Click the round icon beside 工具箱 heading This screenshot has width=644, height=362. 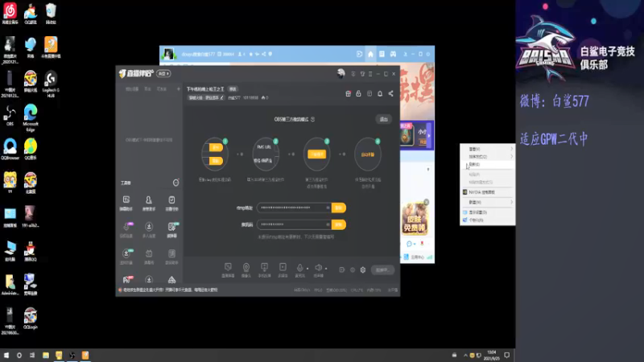(175, 183)
